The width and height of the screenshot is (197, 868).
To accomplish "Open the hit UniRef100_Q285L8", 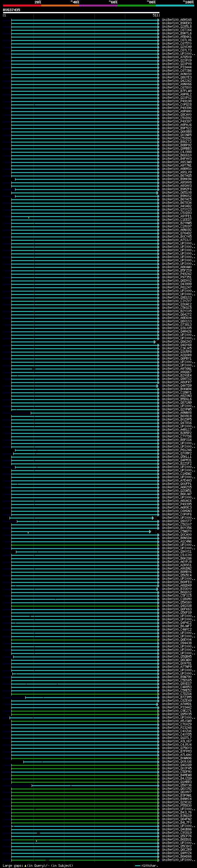I will click(177, 26).
